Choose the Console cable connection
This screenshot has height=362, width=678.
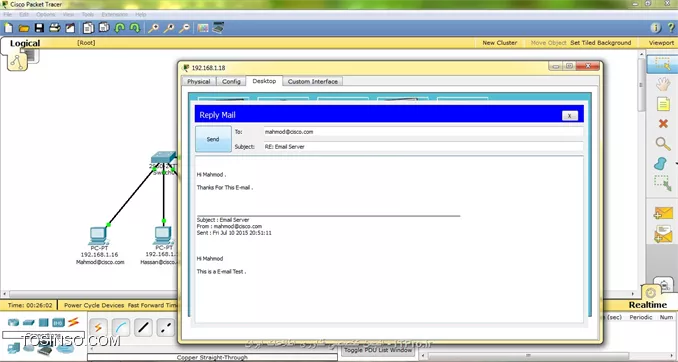tap(121, 327)
